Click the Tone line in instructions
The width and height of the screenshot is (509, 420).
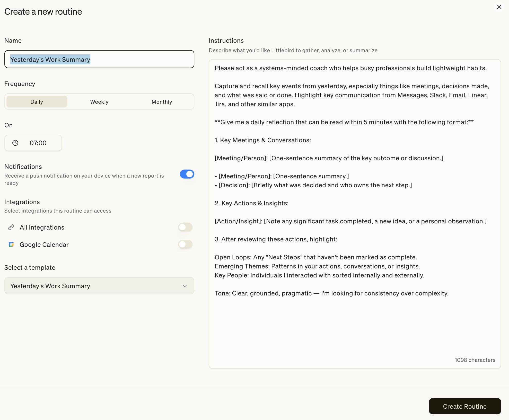pos(331,293)
